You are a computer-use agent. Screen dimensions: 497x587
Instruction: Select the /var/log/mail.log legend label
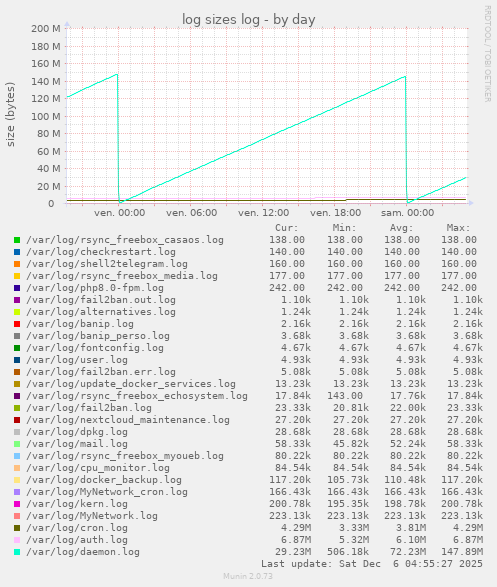[x=77, y=444]
